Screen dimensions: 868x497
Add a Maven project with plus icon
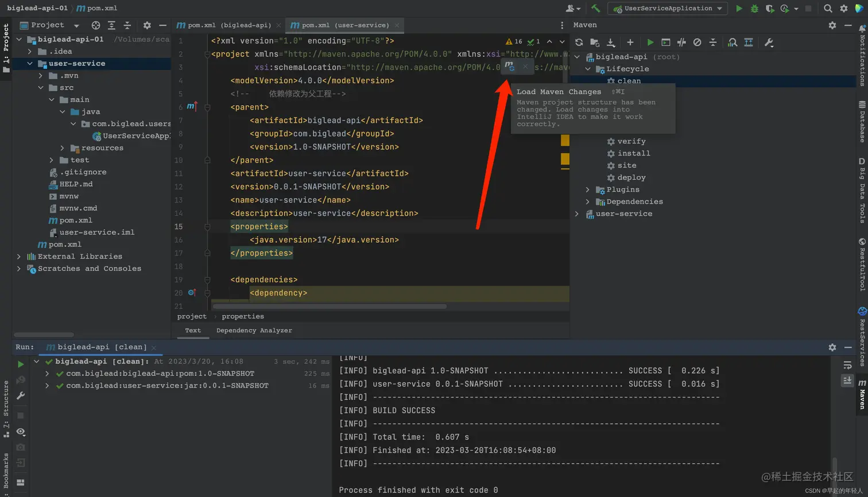point(630,42)
